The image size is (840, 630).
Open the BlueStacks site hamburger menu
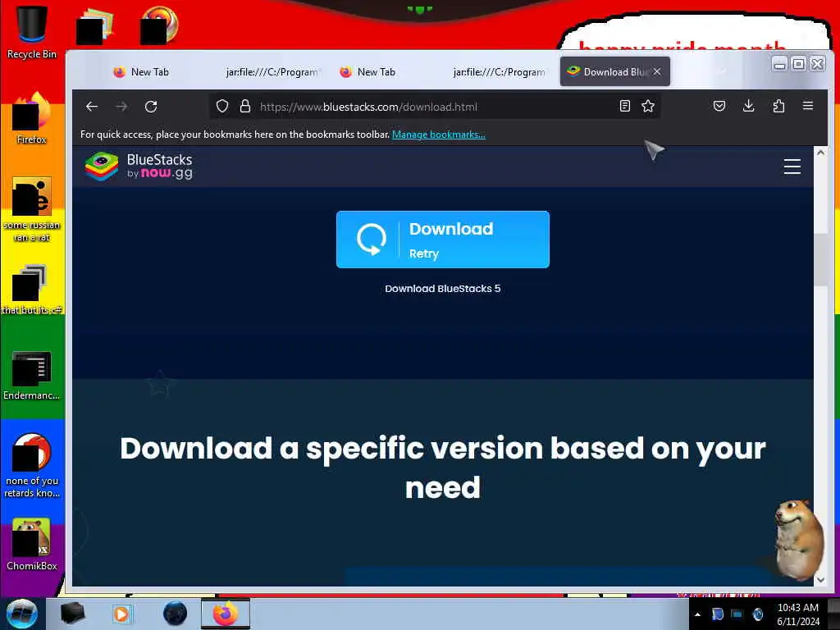point(792,167)
